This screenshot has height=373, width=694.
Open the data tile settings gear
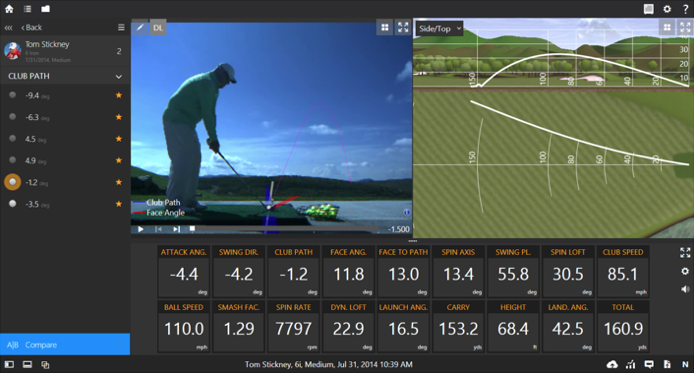pyautogui.click(x=685, y=271)
